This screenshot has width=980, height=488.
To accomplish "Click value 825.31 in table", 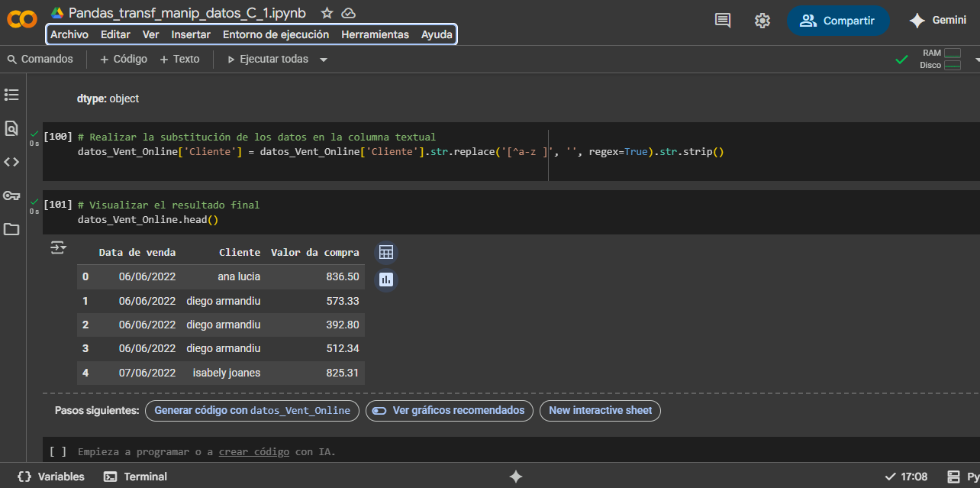I will click(343, 373).
